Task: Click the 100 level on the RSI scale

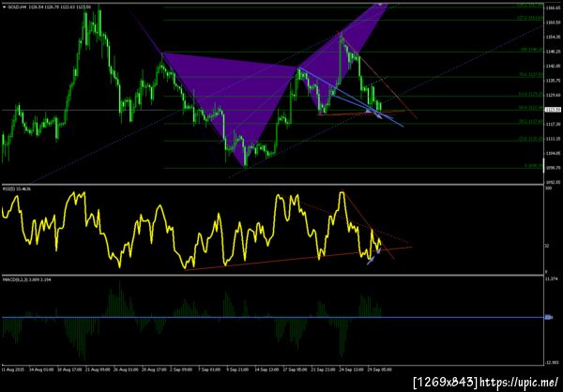Action: [x=548, y=188]
